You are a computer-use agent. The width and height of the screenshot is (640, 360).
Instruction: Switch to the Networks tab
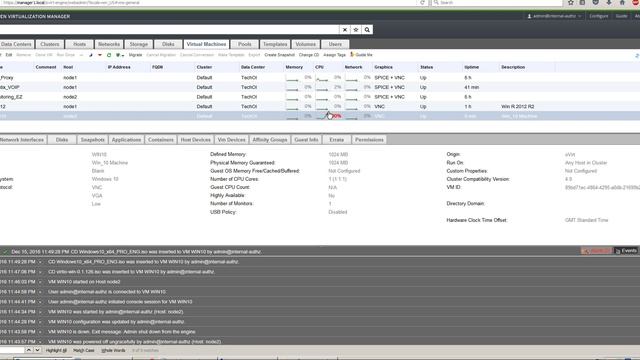(x=109, y=44)
